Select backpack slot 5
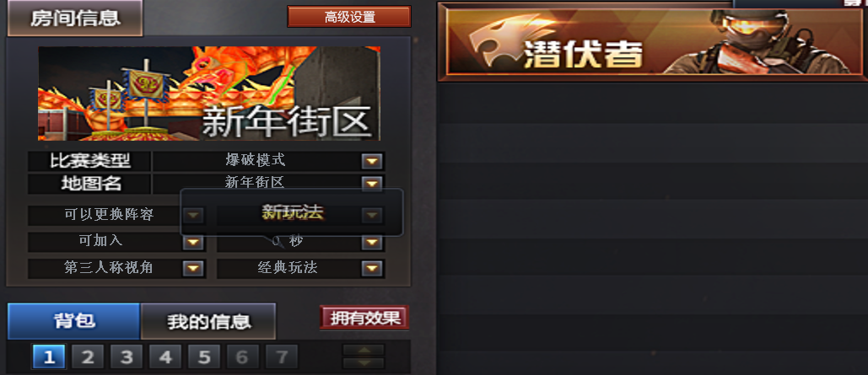This screenshot has height=375, width=868. [x=204, y=356]
